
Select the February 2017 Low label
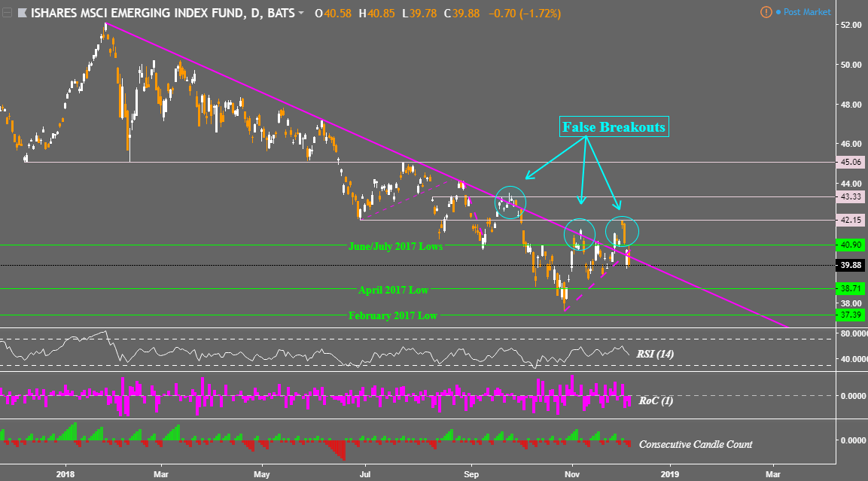(392, 315)
